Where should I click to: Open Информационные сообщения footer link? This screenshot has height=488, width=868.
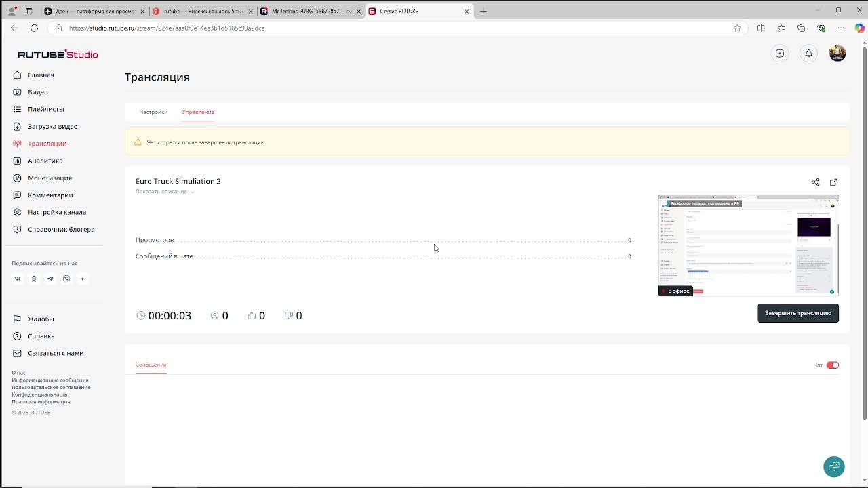coord(50,380)
